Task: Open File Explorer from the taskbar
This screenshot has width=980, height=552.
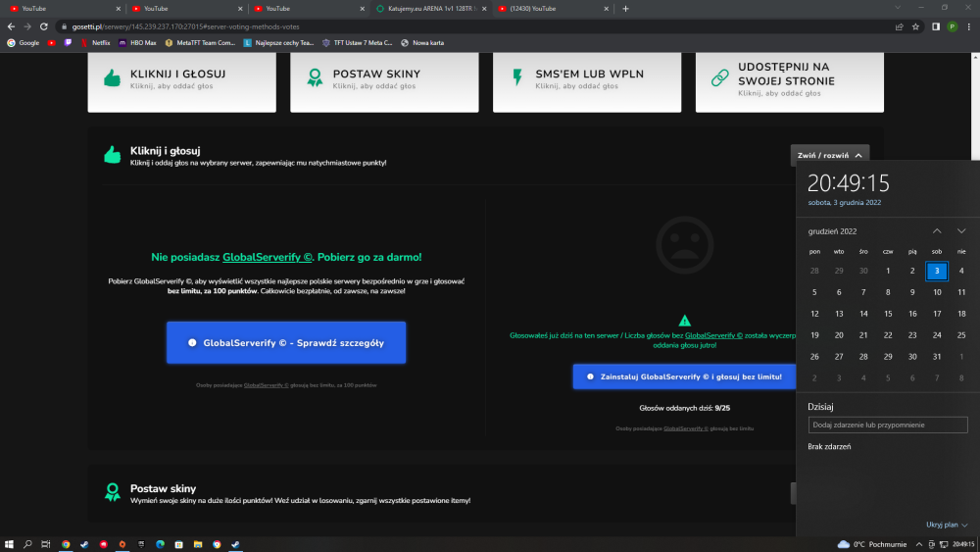Action: [198, 544]
